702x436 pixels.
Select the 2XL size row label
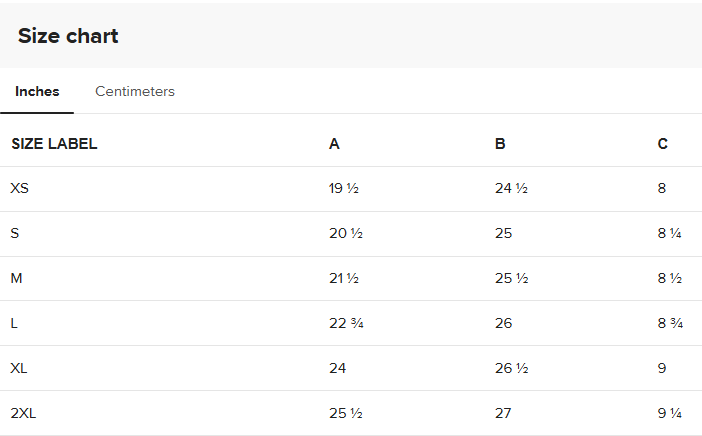point(23,412)
